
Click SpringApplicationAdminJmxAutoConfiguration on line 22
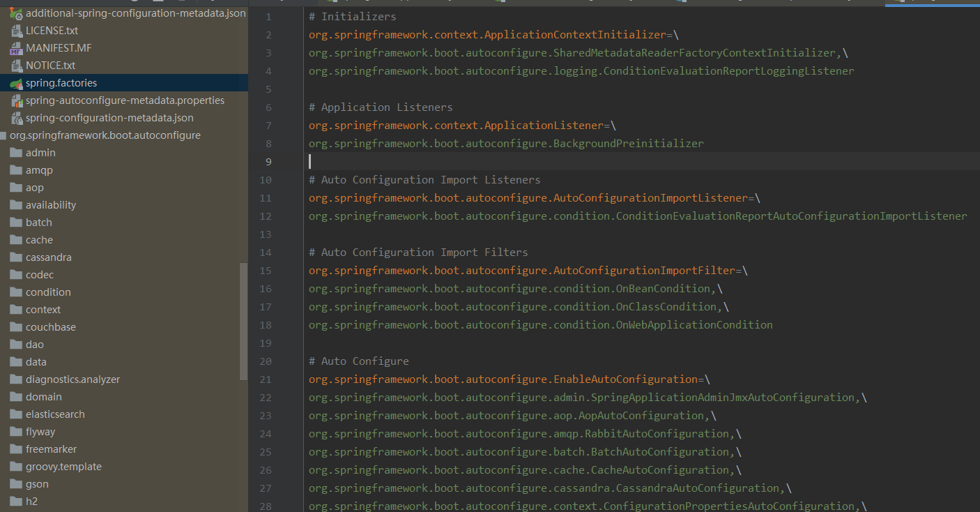(723, 398)
